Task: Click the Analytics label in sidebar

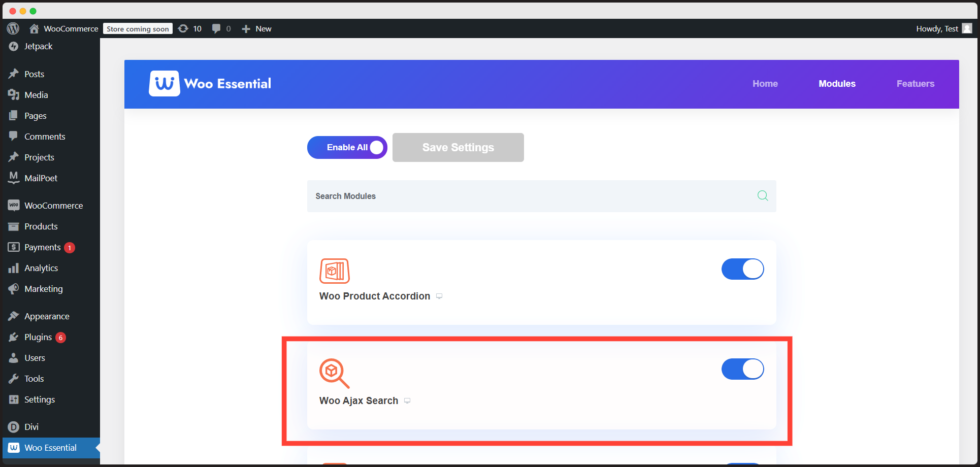Action: pos(41,268)
